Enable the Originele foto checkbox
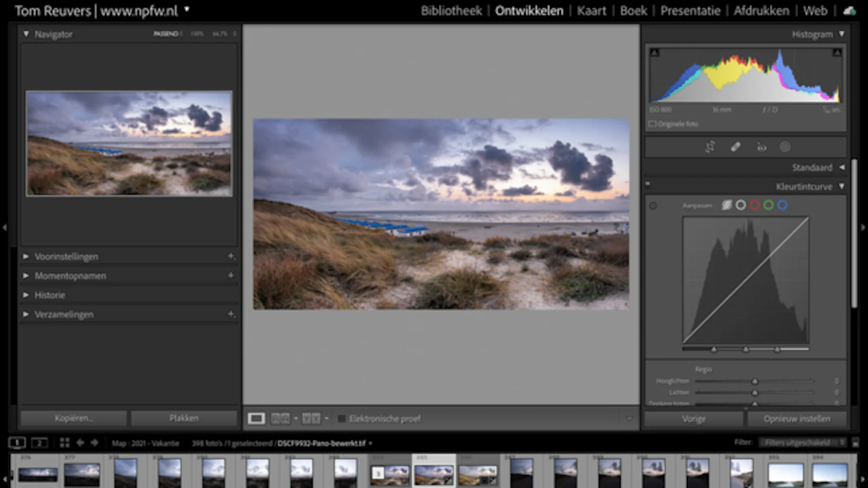The width and height of the screenshot is (868, 488). tap(653, 124)
